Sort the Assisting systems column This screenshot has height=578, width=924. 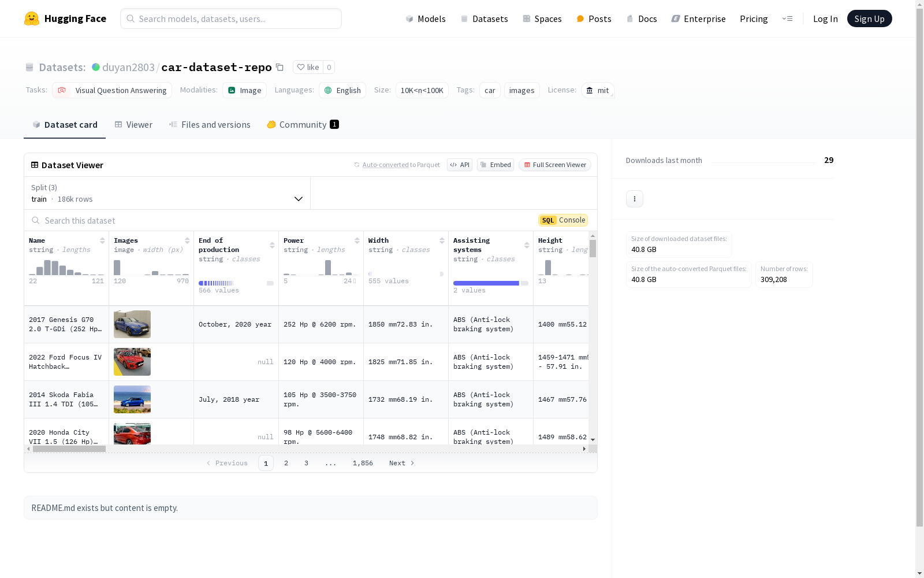[527, 245]
